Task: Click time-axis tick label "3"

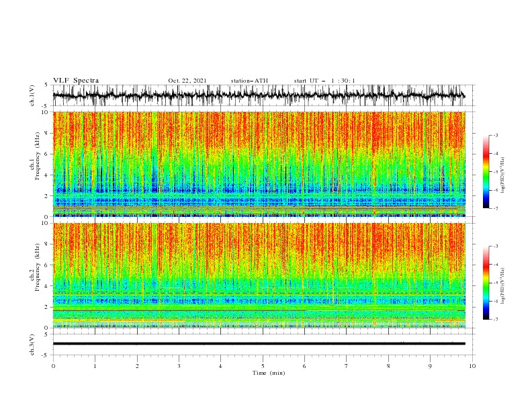Action: click(179, 366)
